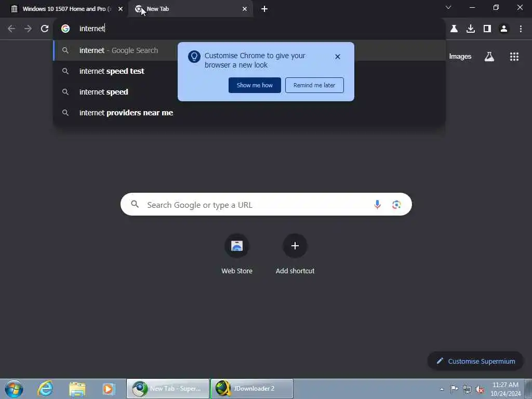Click the address bar containing internet
Screen dimensions: 532x399
[249, 29]
